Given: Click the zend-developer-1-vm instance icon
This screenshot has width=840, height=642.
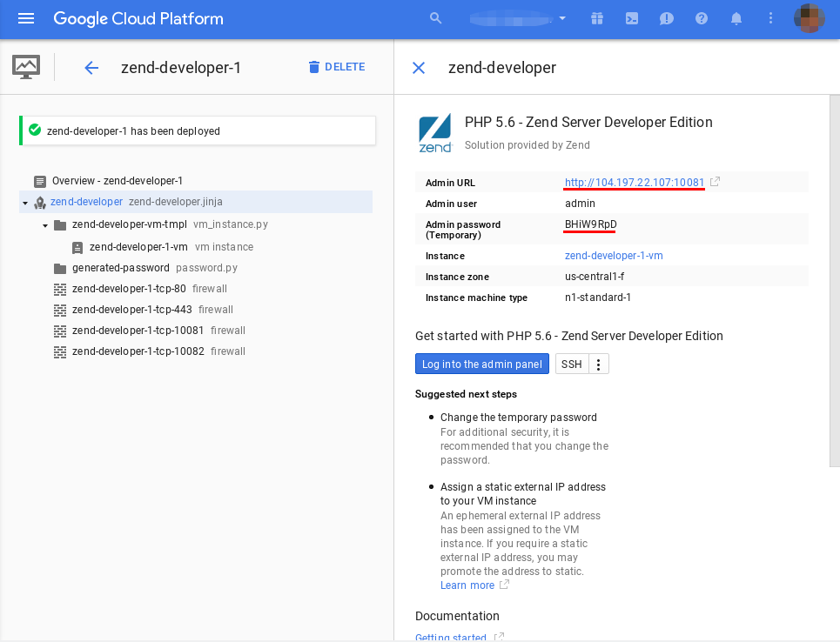Looking at the screenshot, I should point(77,247).
